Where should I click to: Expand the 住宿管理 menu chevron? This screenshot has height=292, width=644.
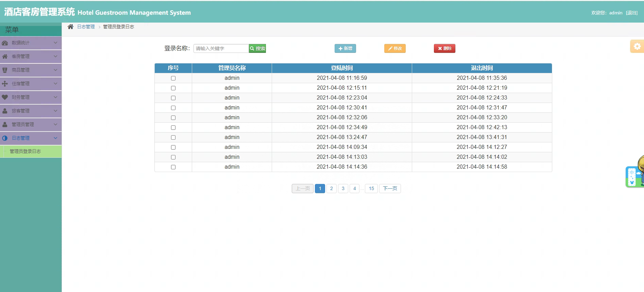pos(55,84)
